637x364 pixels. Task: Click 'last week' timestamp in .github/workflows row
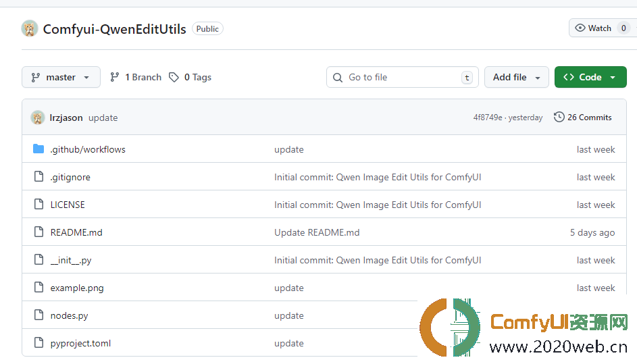(x=596, y=149)
